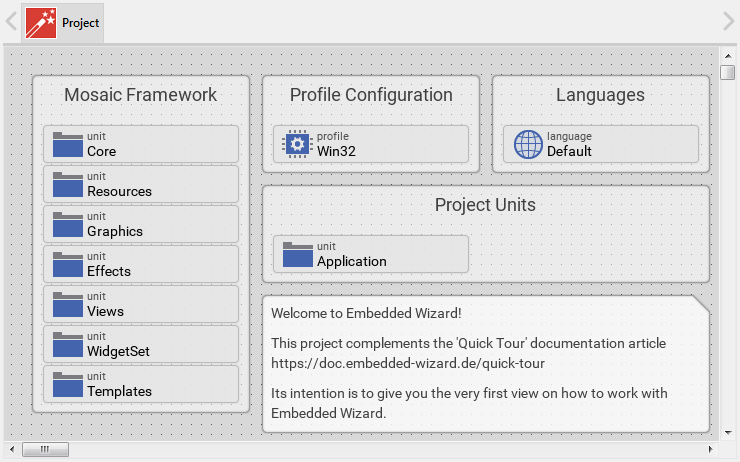Click the Win32 profile chip icon
Viewport: 740px width, 462px height.
point(297,144)
